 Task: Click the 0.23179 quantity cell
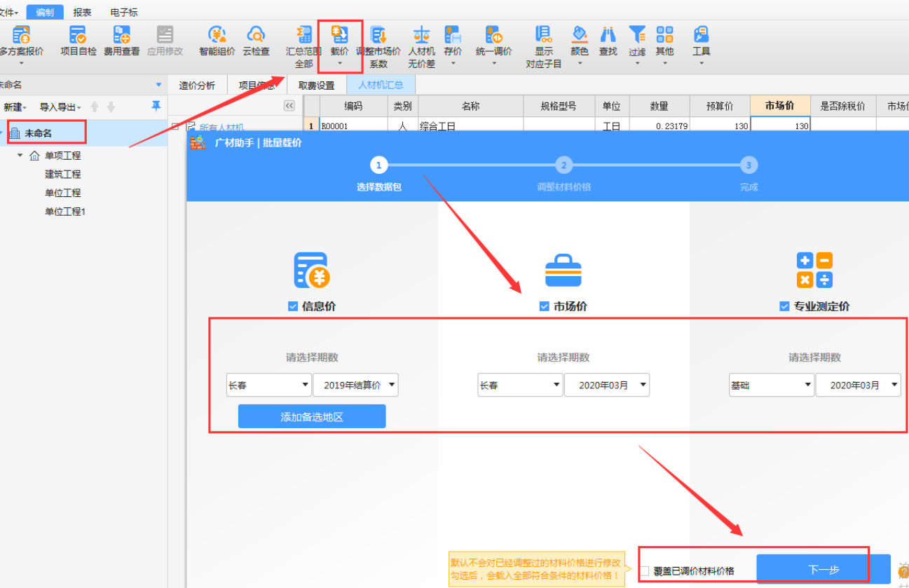659,126
